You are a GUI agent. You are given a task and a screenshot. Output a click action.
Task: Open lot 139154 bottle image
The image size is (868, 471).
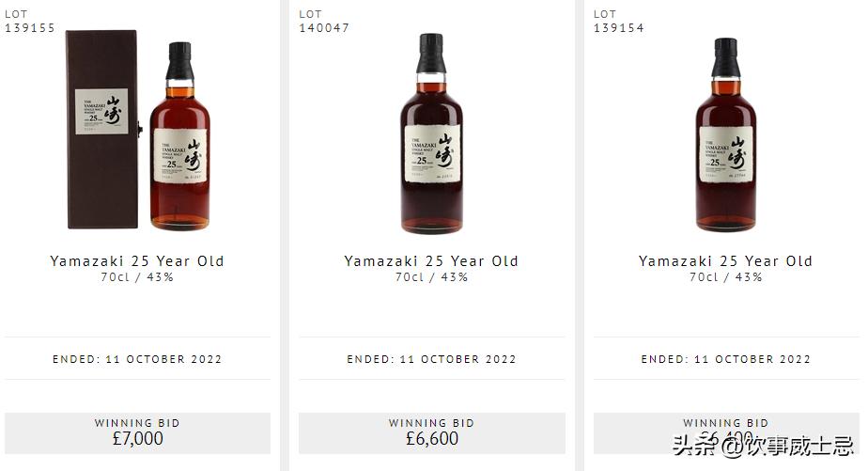coord(726,134)
